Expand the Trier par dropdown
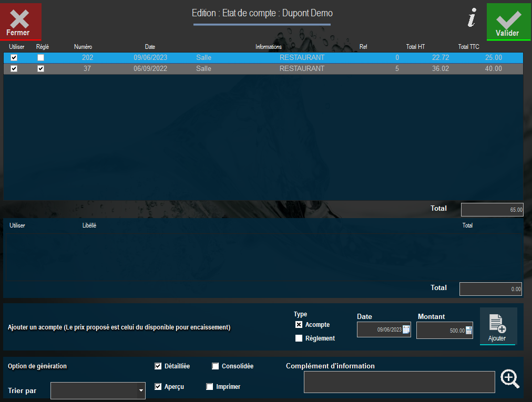 pos(140,390)
